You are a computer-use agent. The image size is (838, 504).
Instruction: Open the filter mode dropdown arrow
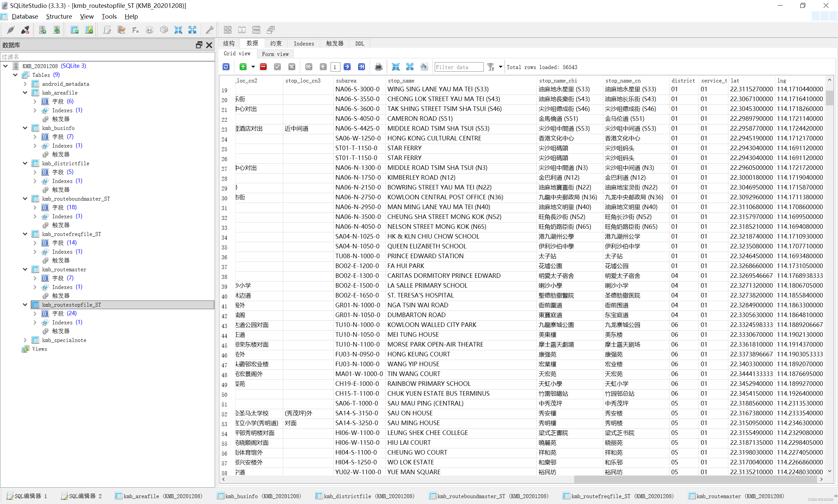[501, 67]
